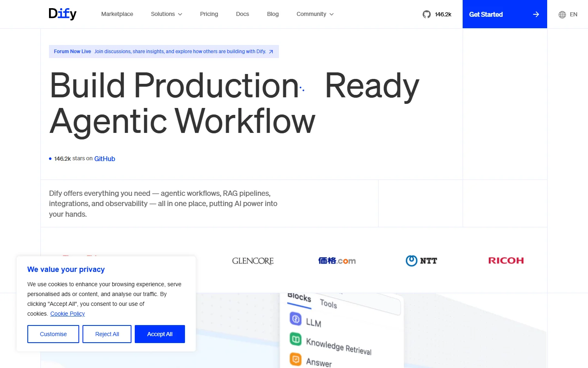Switch to the Blocks tab

point(299,298)
